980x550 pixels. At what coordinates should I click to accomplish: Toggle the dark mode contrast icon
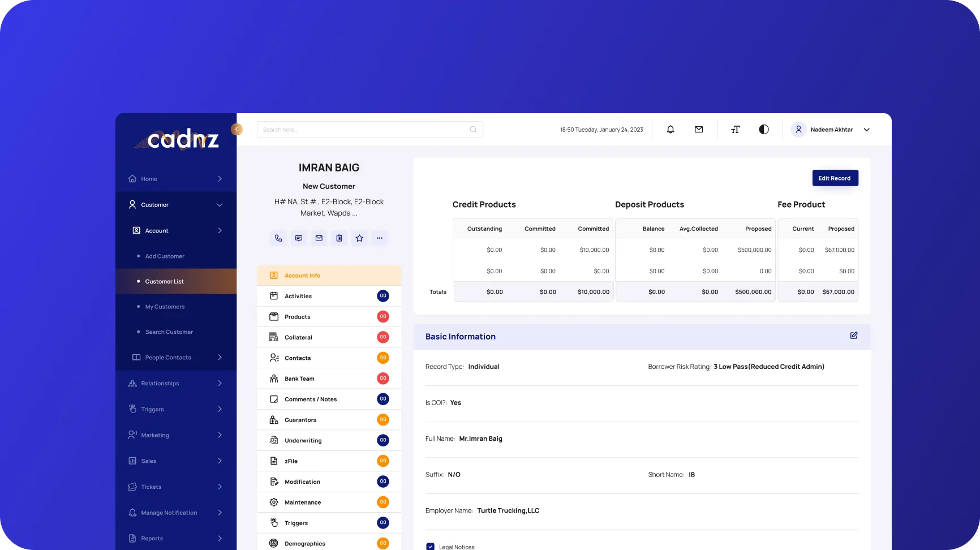[x=764, y=130]
